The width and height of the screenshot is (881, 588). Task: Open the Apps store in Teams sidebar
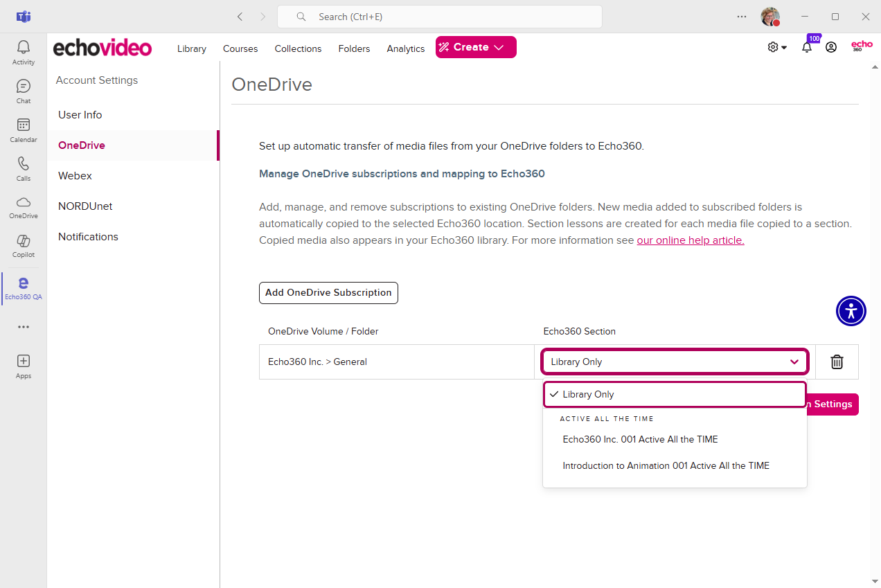tap(24, 366)
